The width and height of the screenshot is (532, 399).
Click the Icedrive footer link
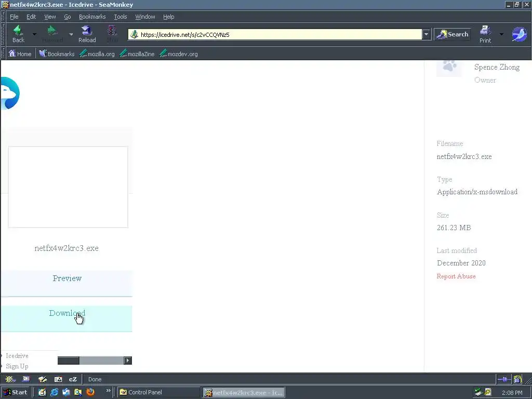point(17,355)
